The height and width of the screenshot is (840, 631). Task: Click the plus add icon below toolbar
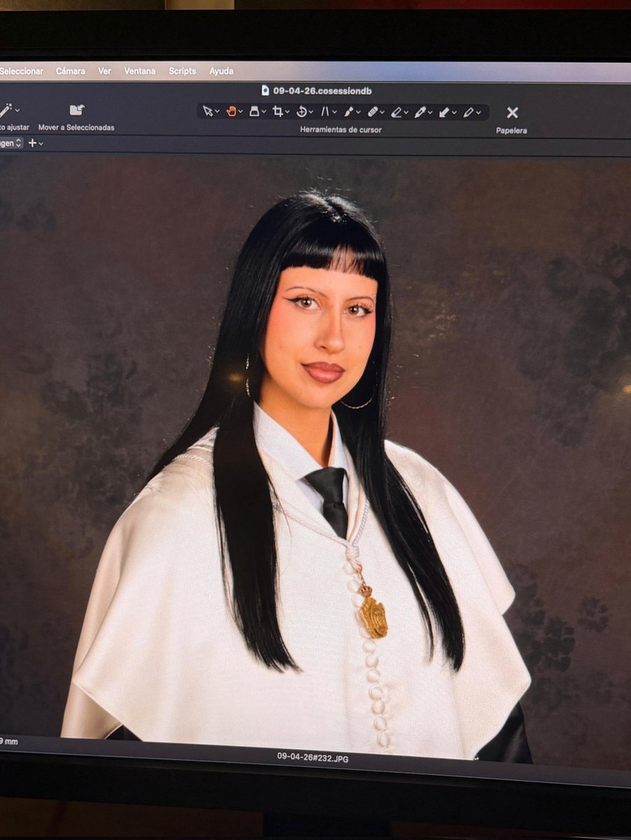click(32, 143)
